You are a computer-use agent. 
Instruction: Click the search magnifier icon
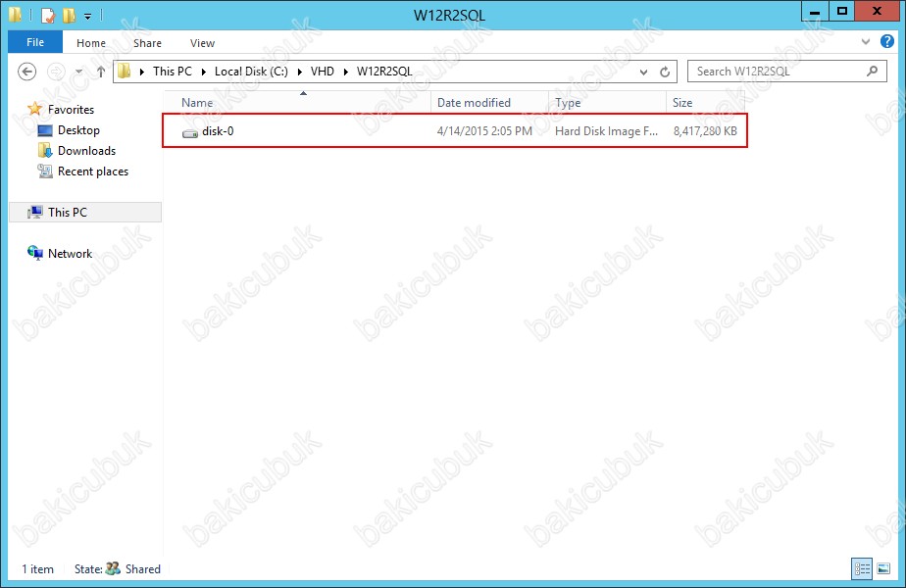[x=872, y=71]
